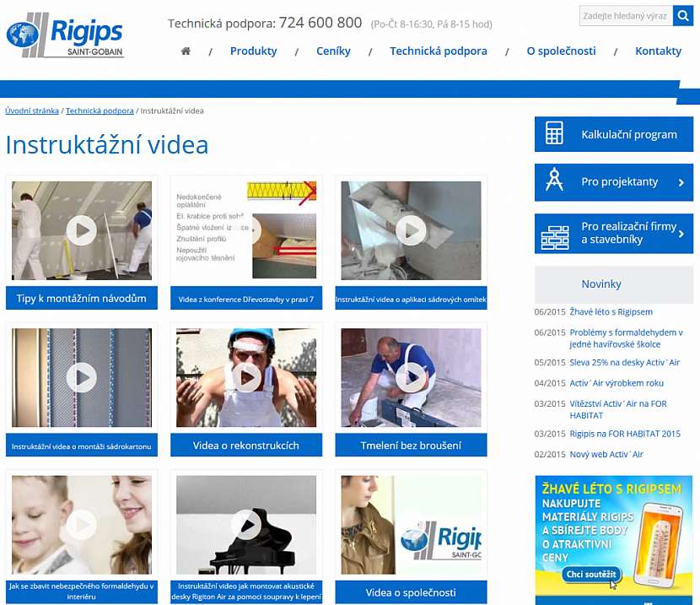Click the calculator icon for Kalkulační program
The height and width of the screenshot is (605, 700).
coord(554,133)
